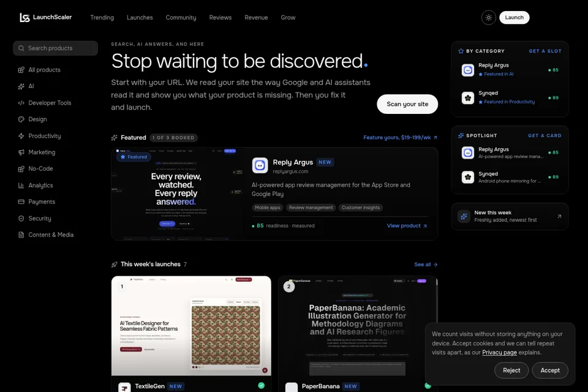Accept cookies in the consent banner

(x=550, y=370)
